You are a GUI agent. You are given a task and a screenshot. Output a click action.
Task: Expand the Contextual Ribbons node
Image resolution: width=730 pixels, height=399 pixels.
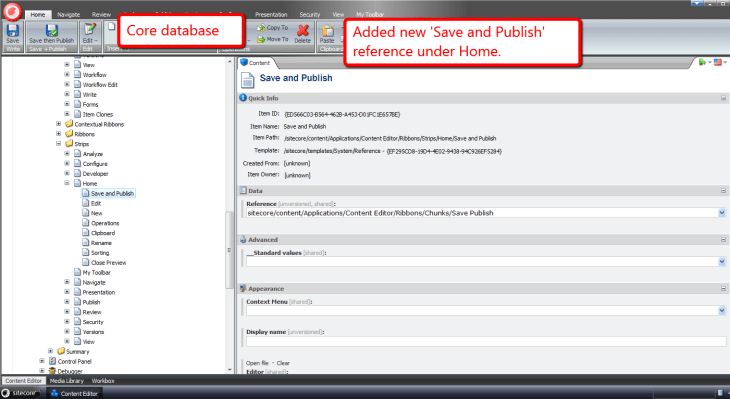[59, 124]
